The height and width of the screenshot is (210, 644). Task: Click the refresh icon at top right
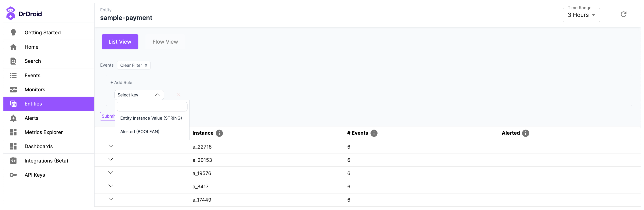623,14
